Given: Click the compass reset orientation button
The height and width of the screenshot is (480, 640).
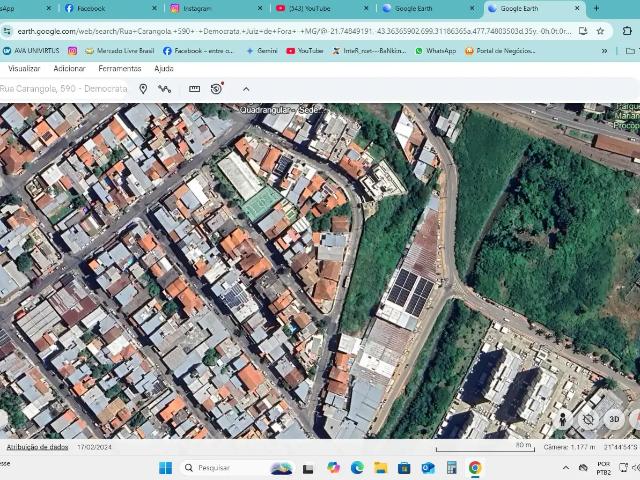Looking at the screenshot, I should (588, 419).
